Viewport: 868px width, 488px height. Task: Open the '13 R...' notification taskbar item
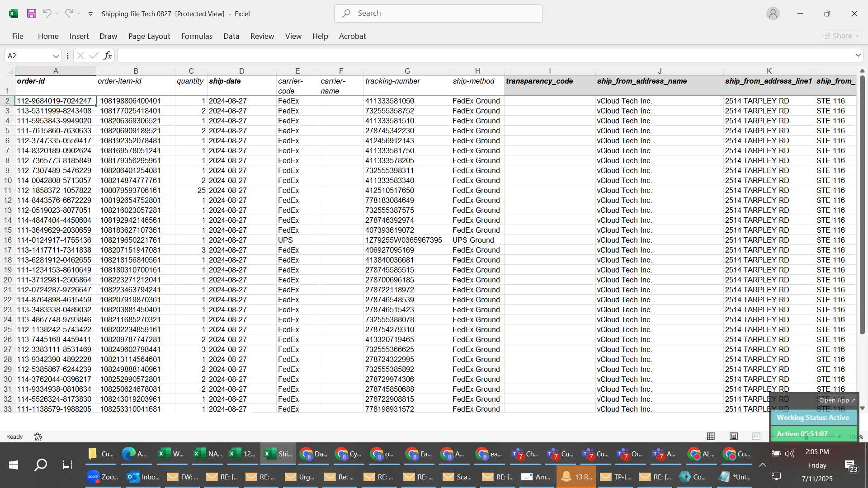[576, 477]
